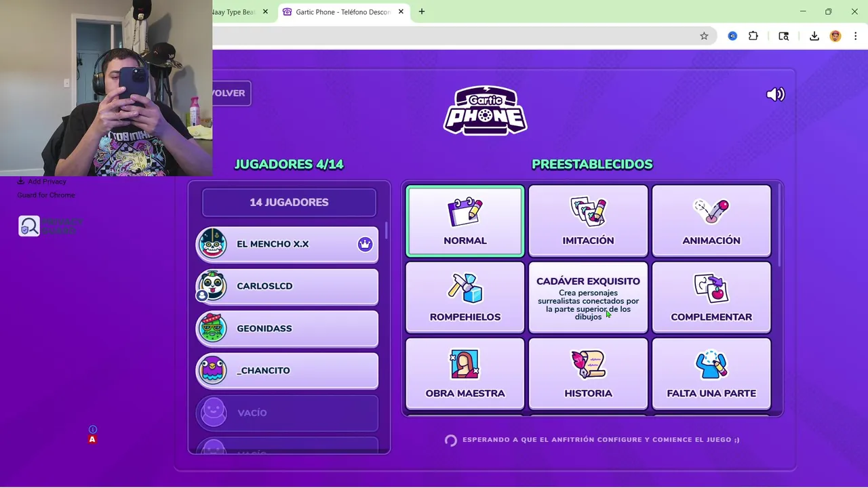Click GEONIDASS's green avatar
The height and width of the screenshot is (488, 868).
tap(213, 329)
